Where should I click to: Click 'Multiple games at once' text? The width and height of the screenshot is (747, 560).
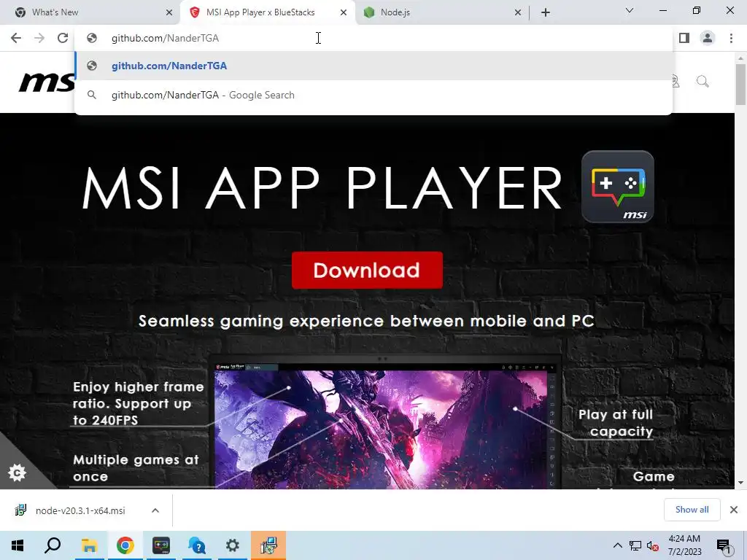(136, 468)
